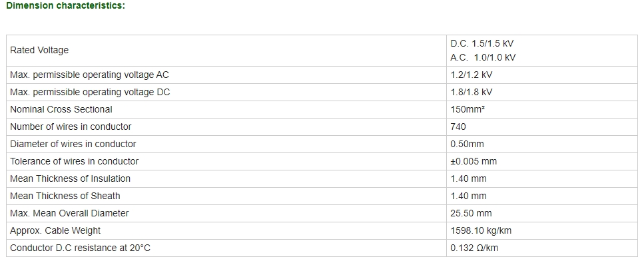Select the Mean Thickness of Insulation label
644x263 pixels.
click(70, 178)
